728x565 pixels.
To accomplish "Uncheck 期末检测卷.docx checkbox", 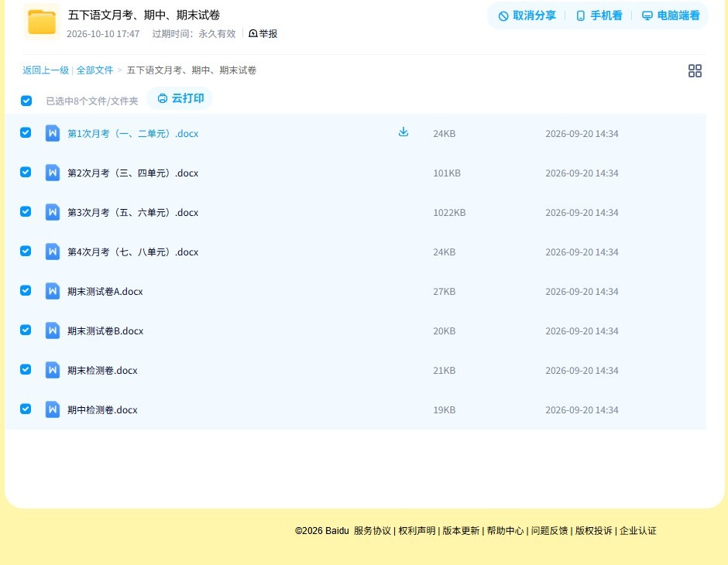I will click(26, 369).
